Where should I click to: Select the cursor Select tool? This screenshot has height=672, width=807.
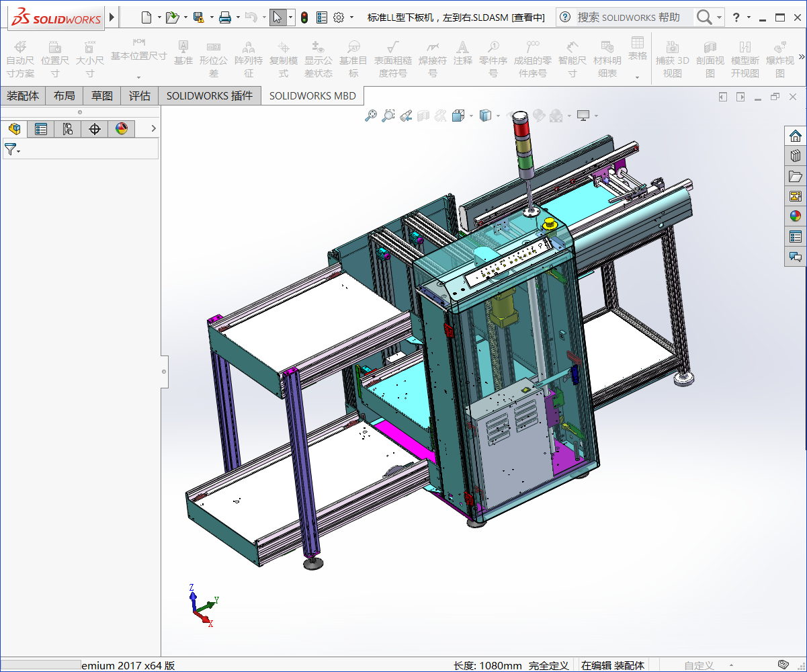[x=278, y=17]
